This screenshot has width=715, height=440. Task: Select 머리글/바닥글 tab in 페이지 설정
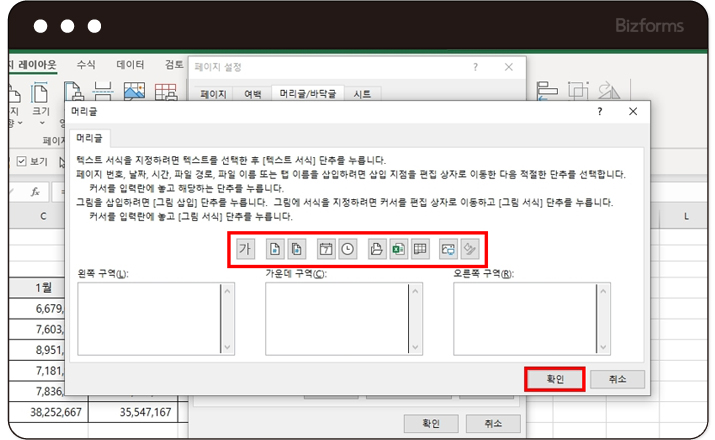pos(308,93)
